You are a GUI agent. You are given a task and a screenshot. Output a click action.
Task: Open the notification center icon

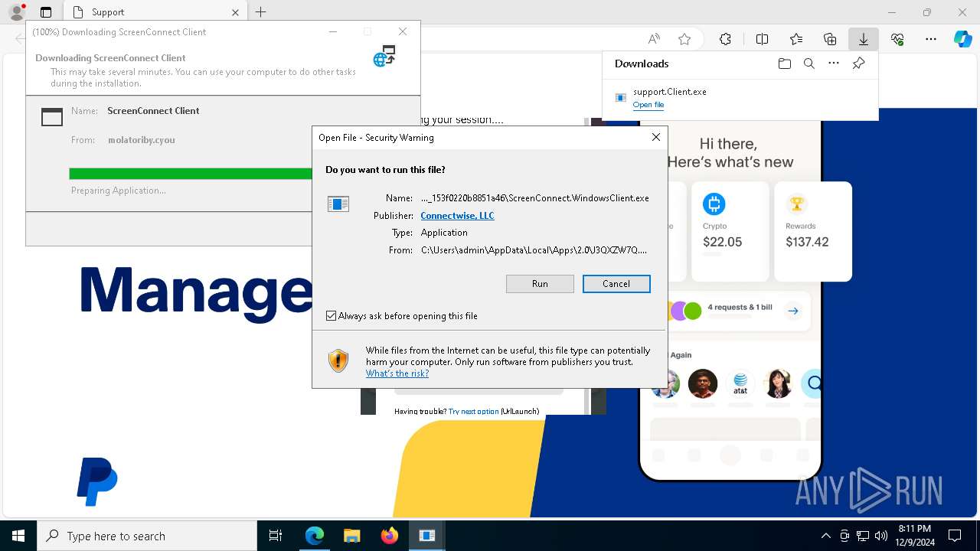pos(955,536)
